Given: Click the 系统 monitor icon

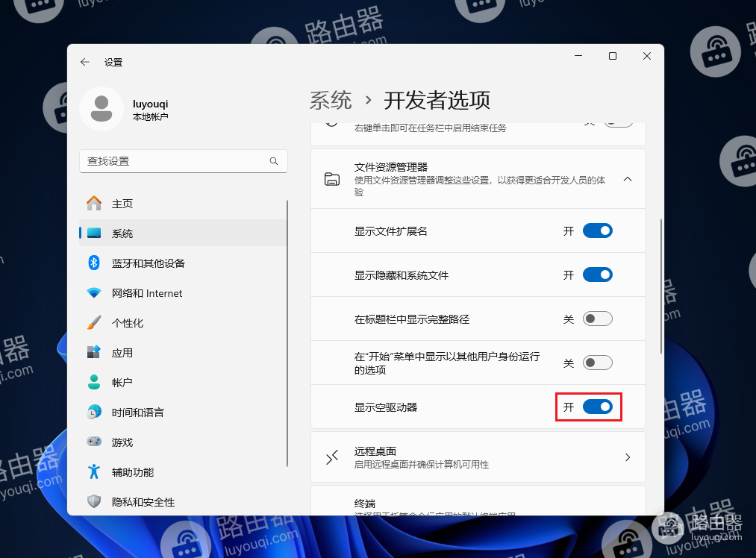Looking at the screenshot, I should pos(94,233).
